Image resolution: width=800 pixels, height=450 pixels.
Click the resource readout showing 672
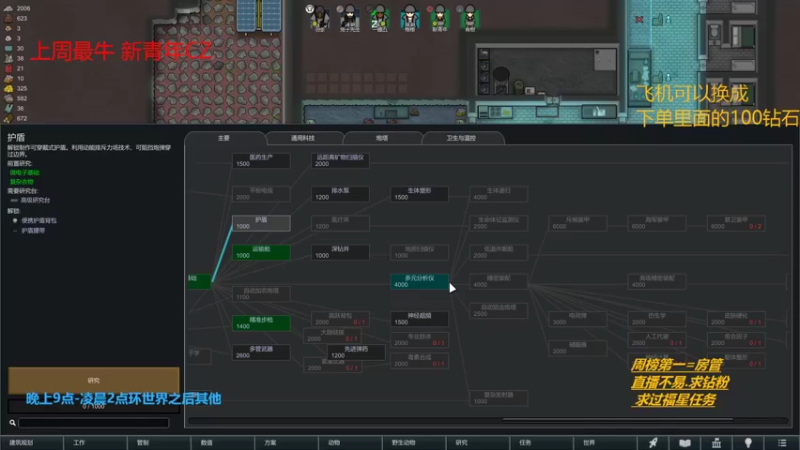pos(16,118)
